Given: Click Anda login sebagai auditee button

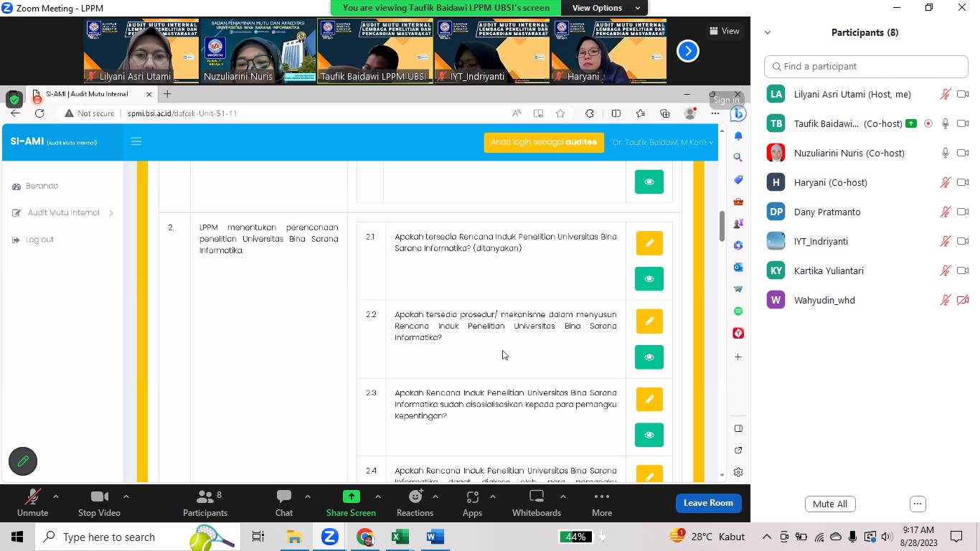Looking at the screenshot, I should click(544, 142).
